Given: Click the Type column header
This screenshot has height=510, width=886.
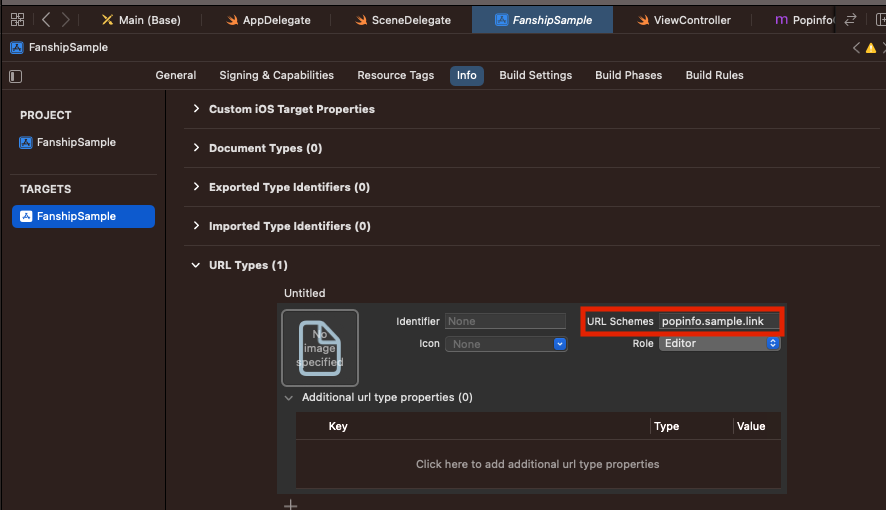Looking at the screenshot, I should click(666, 426).
